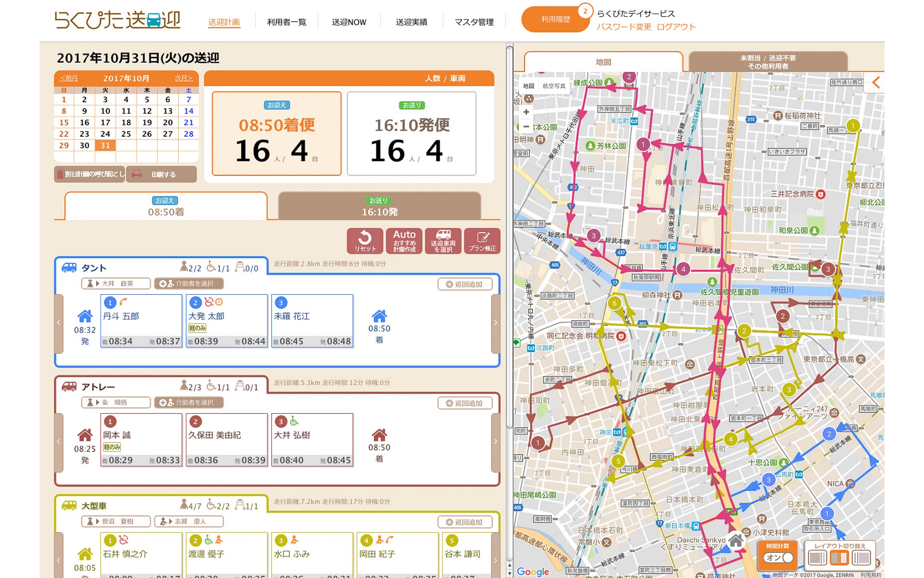
Task: Click the Auto おすすめ計画作成 button
Action: [404, 240]
